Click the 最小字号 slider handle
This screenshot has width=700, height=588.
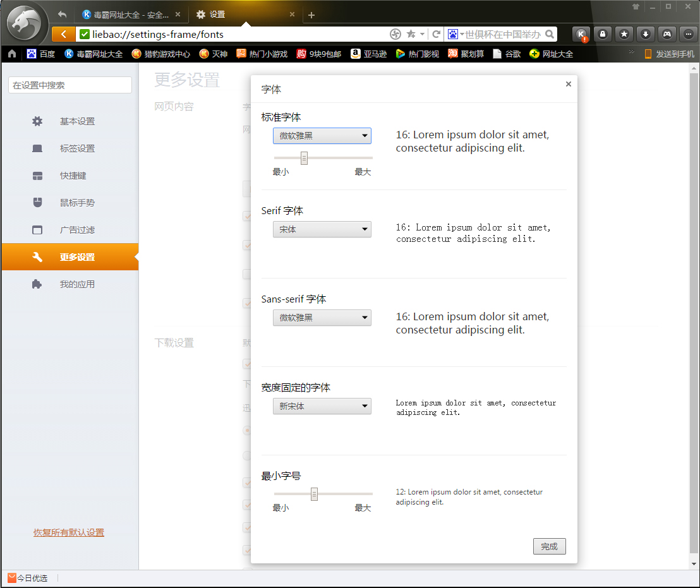[314, 493]
